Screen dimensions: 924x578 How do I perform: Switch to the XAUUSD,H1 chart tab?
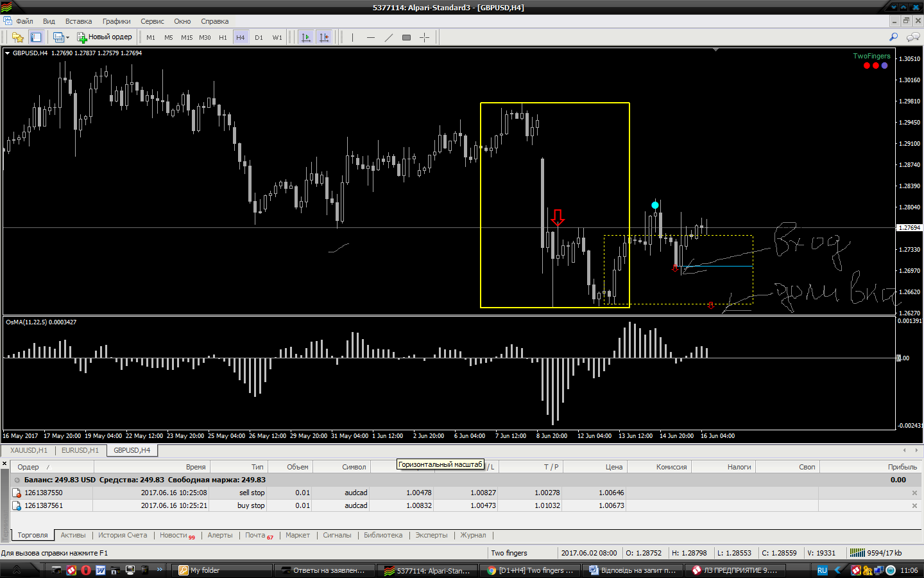29,450
